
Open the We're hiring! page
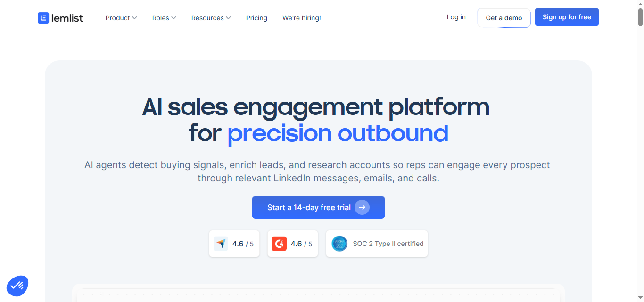(301, 17)
